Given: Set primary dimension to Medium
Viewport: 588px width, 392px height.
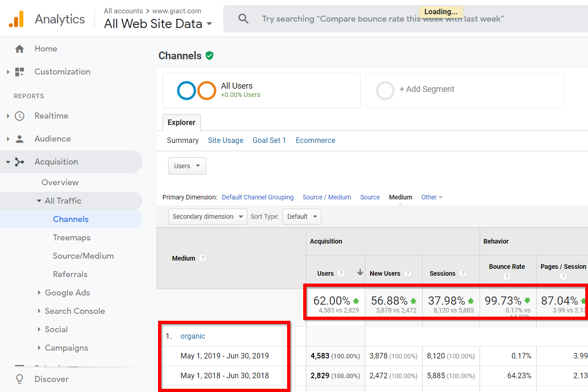Looking at the screenshot, I should [x=401, y=197].
